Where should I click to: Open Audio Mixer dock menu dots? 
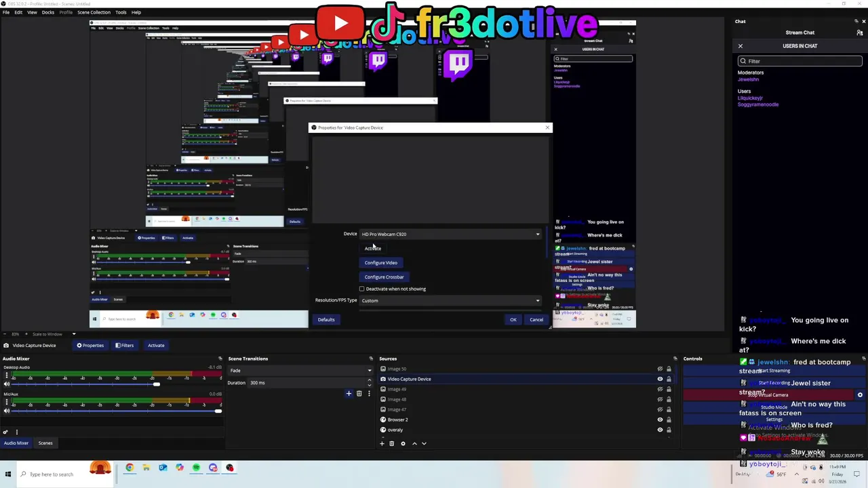[x=17, y=432]
